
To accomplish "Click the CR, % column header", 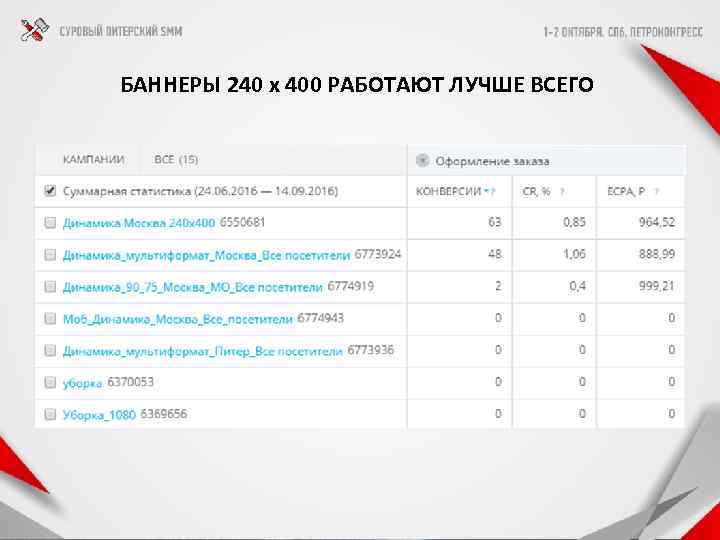I will click(x=536, y=191).
